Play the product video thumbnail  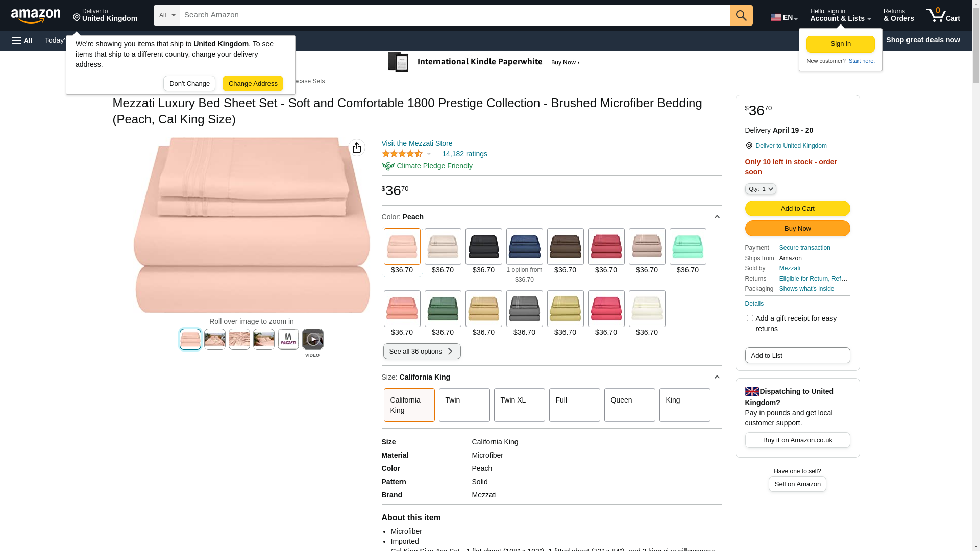(x=313, y=339)
